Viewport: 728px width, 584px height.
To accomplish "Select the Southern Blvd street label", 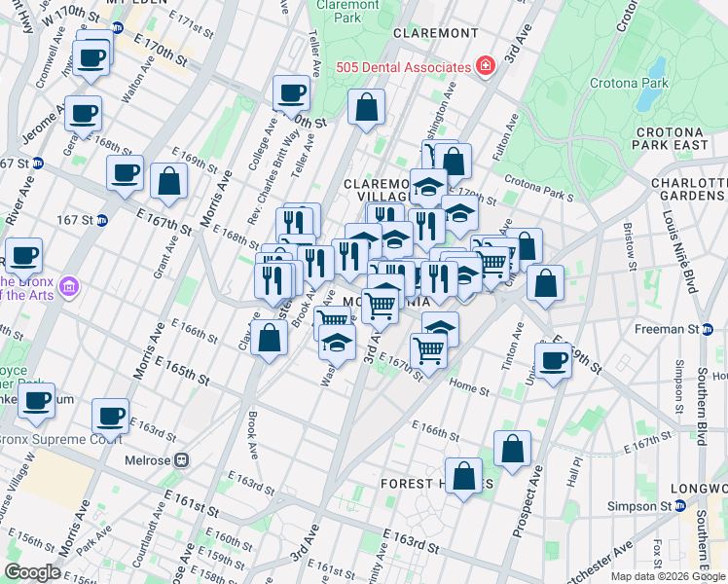I will (703, 406).
